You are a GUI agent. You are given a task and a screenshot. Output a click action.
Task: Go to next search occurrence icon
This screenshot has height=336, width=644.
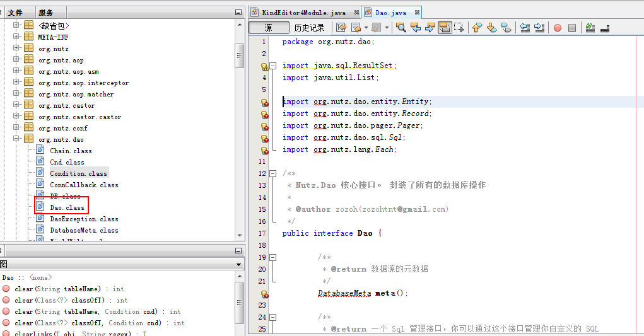[x=430, y=28]
